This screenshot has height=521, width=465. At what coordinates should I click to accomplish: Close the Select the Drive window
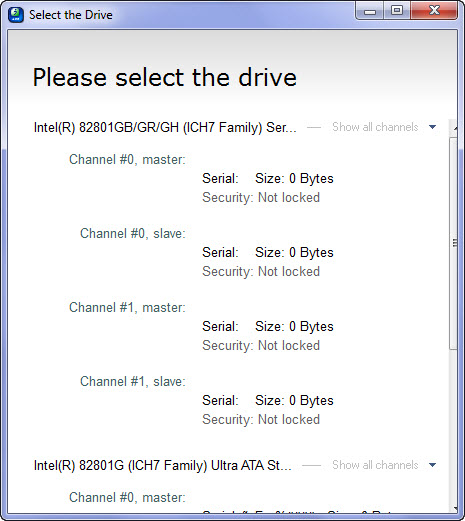434,11
